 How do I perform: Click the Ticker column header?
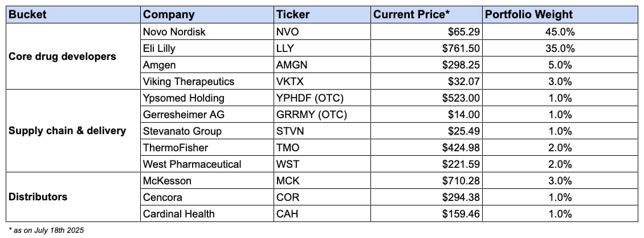pos(322,15)
